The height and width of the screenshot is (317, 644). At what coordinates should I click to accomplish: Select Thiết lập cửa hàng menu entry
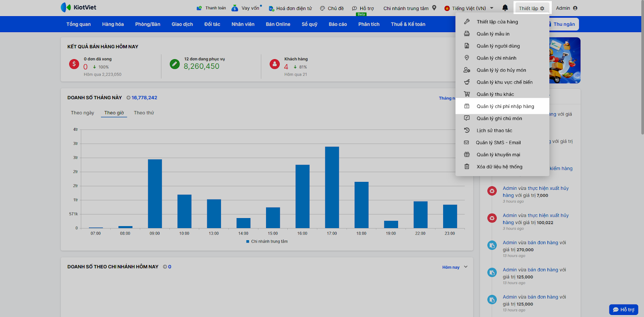point(502,22)
